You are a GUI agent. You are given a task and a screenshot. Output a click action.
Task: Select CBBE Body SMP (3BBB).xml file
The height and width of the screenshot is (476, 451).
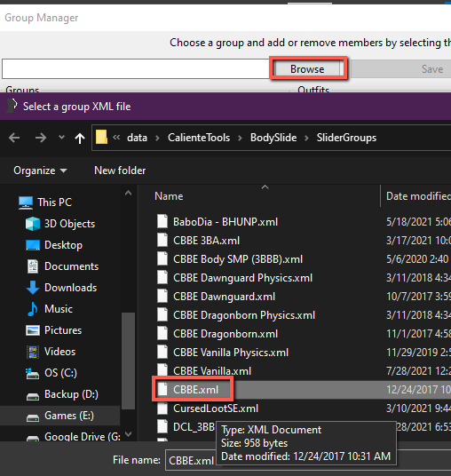(x=238, y=259)
